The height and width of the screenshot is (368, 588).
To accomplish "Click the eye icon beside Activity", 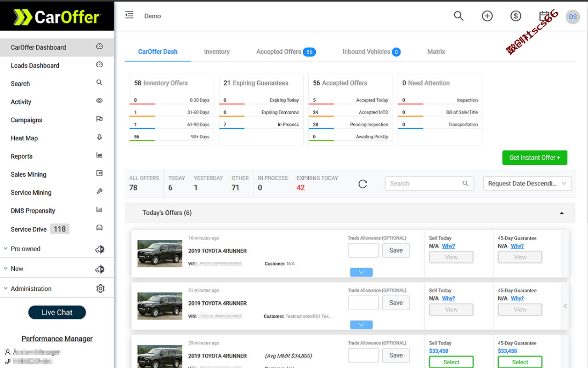I will tap(99, 101).
